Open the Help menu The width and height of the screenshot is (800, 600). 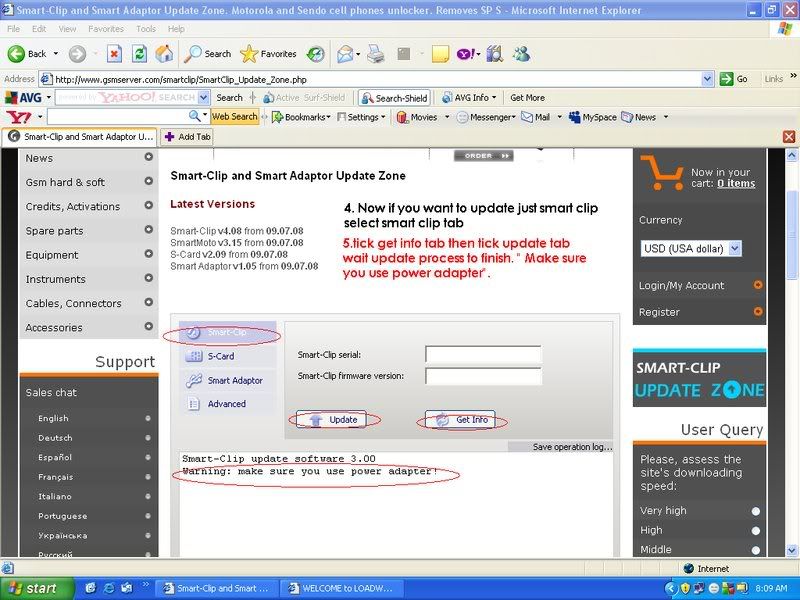click(176, 29)
